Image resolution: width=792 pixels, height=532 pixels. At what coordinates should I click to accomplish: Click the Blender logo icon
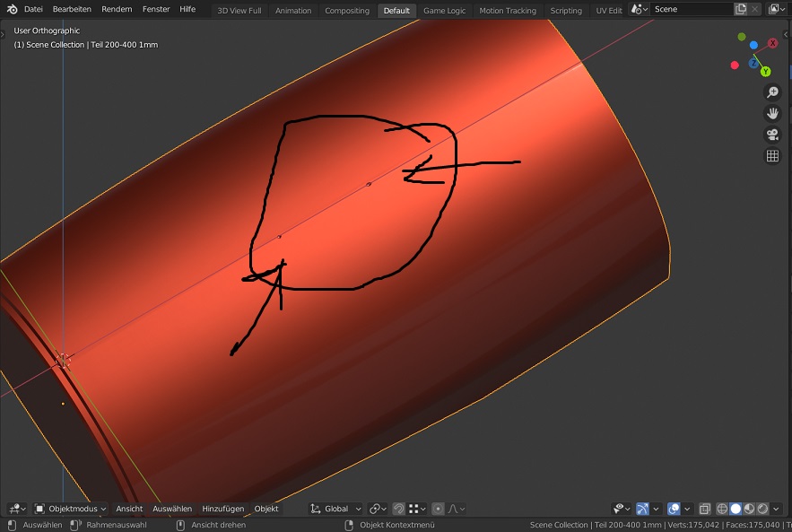(10, 10)
